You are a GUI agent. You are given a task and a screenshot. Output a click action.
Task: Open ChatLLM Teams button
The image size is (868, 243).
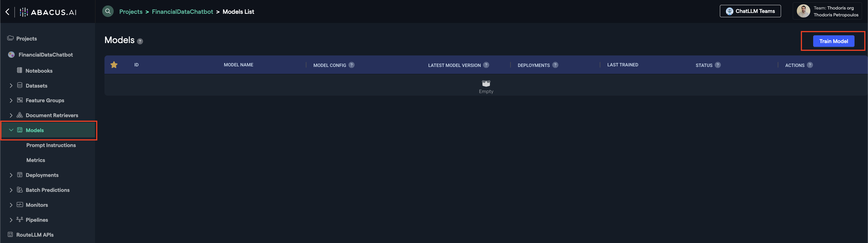click(x=750, y=11)
